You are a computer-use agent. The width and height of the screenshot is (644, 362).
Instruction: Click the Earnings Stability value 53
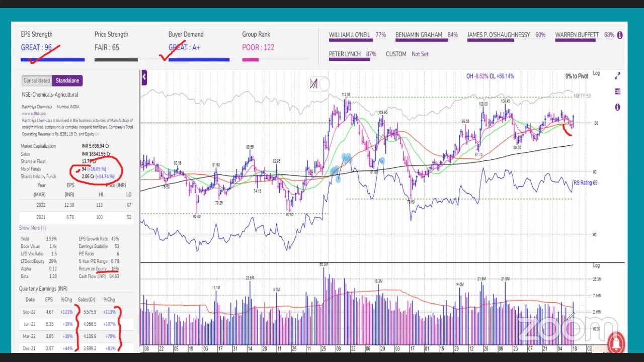[x=117, y=246]
